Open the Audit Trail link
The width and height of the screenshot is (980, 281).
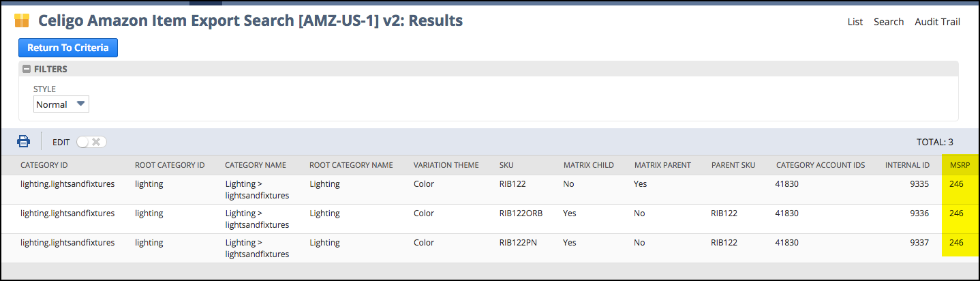point(937,22)
